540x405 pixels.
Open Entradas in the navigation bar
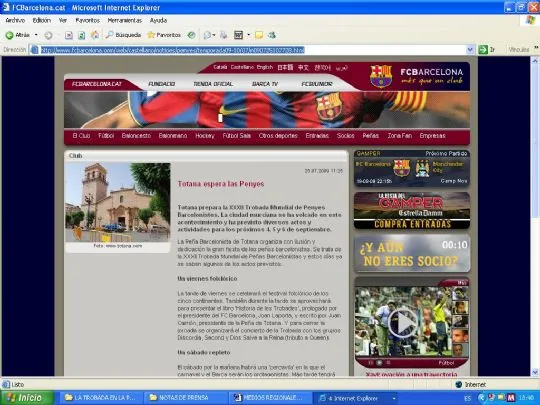point(317,136)
